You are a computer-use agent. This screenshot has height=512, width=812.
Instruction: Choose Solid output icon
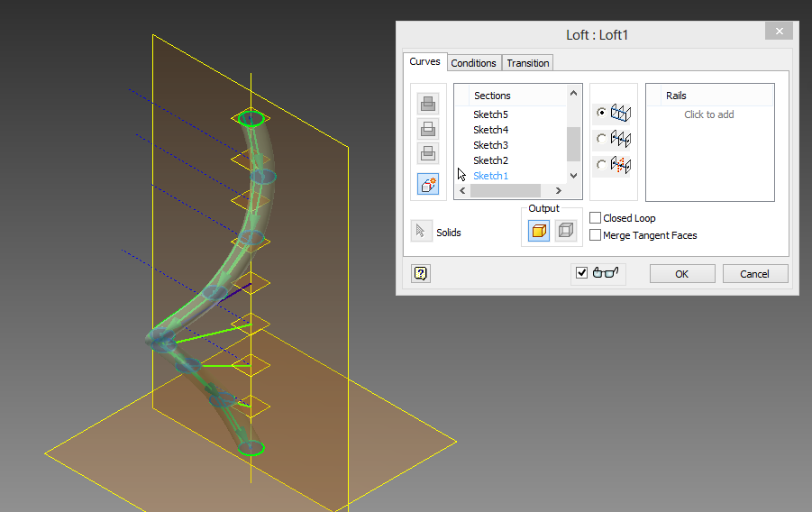539,231
